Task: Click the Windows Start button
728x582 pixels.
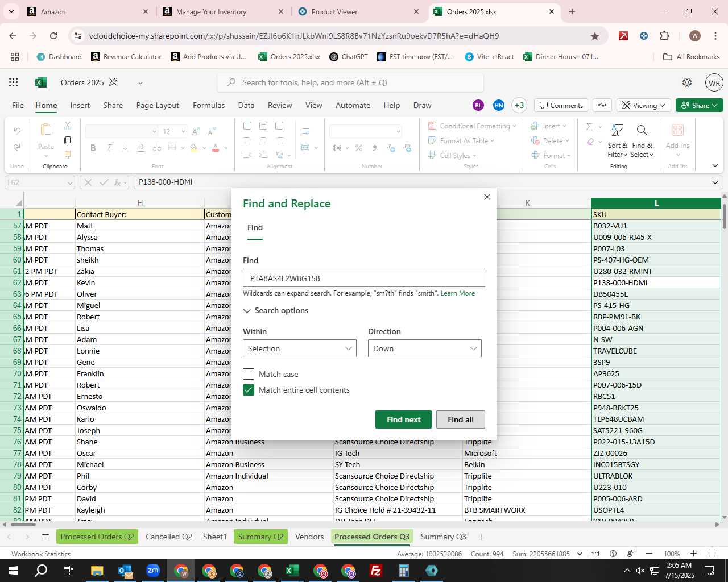Action: 14,571
